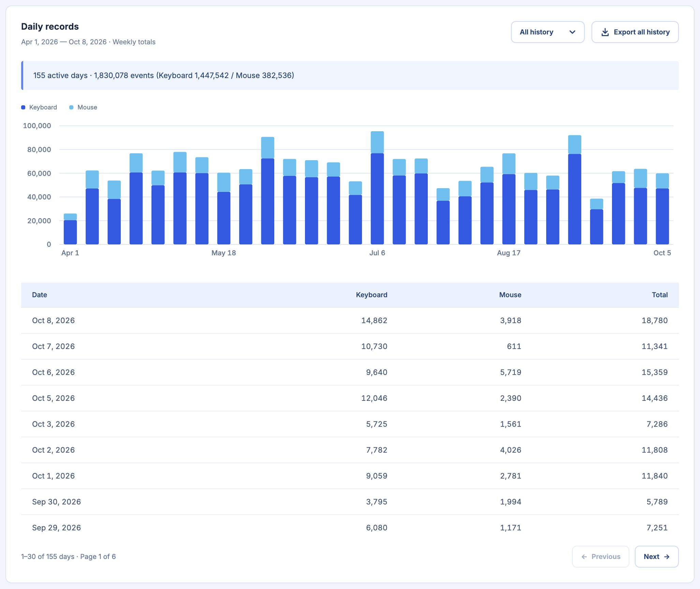Click the 1–30 of 155 days page indicator

point(69,557)
